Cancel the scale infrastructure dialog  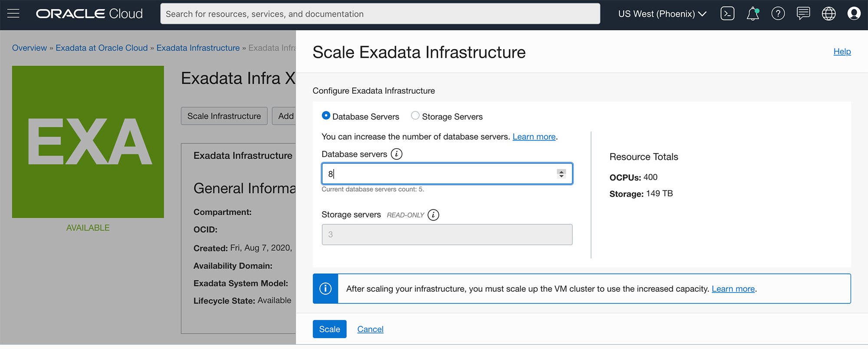click(370, 329)
